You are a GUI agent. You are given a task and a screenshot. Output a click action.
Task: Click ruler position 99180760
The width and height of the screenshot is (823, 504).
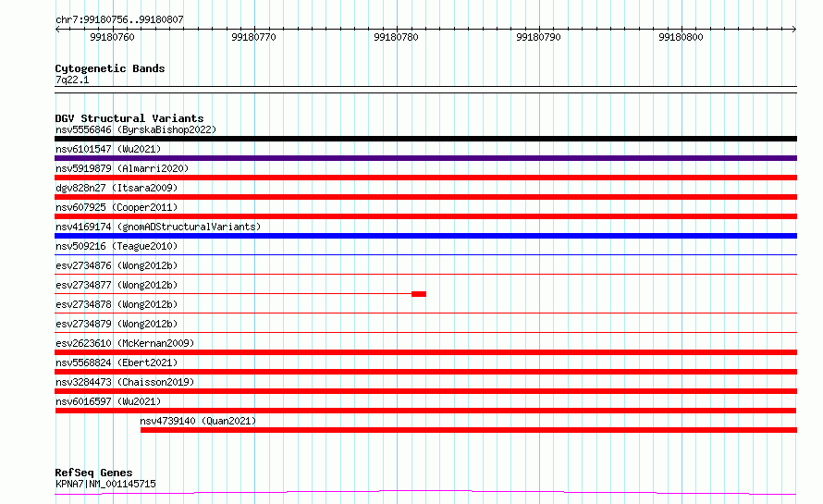pyautogui.click(x=112, y=37)
